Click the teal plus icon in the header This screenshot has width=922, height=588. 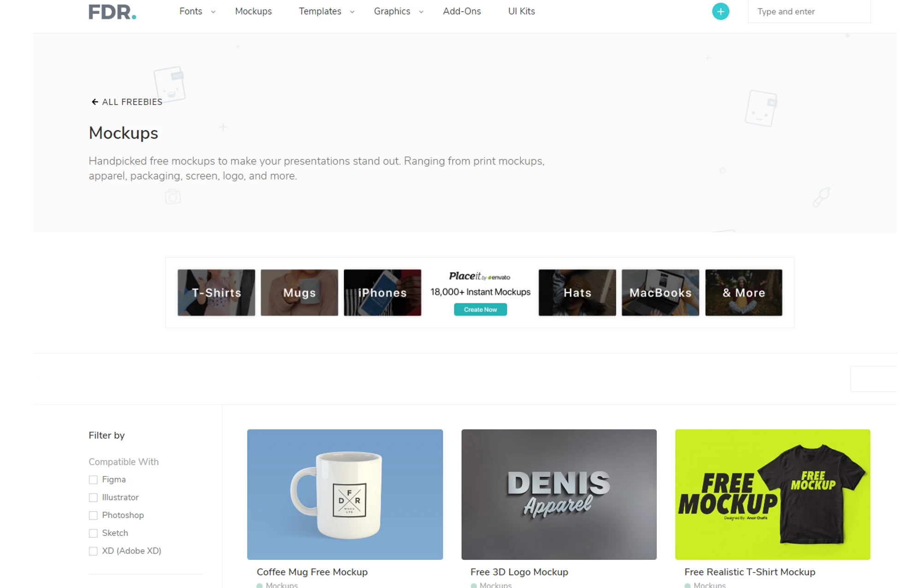click(720, 12)
